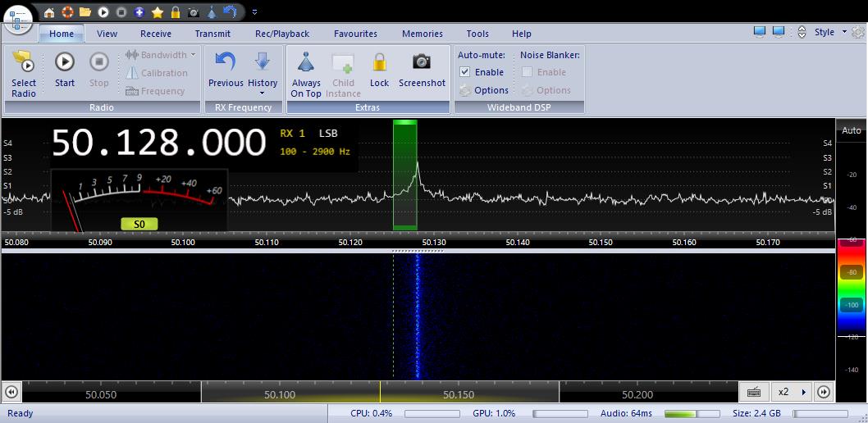Image resolution: width=868 pixels, height=423 pixels.
Task: Open the keyboard frequency entry icon
Action: click(x=753, y=392)
